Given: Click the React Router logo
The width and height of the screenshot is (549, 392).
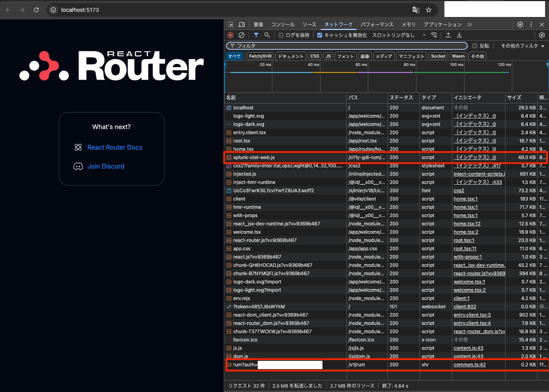Looking at the screenshot, I should tap(112, 66).
